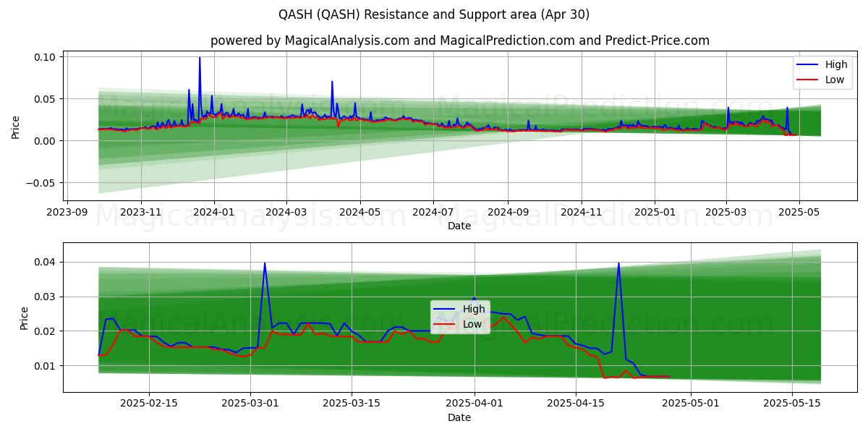Click the bottom chart y-axis label 0.02
868x434 pixels.
tap(45, 331)
